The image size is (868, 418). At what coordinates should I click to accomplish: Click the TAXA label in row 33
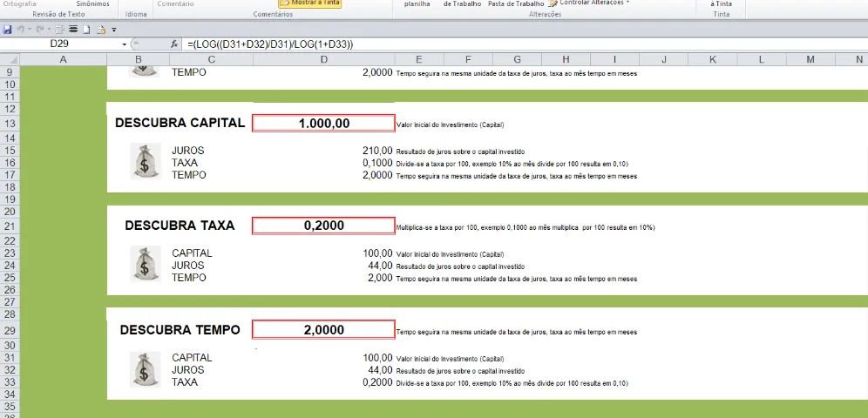tap(185, 382)
